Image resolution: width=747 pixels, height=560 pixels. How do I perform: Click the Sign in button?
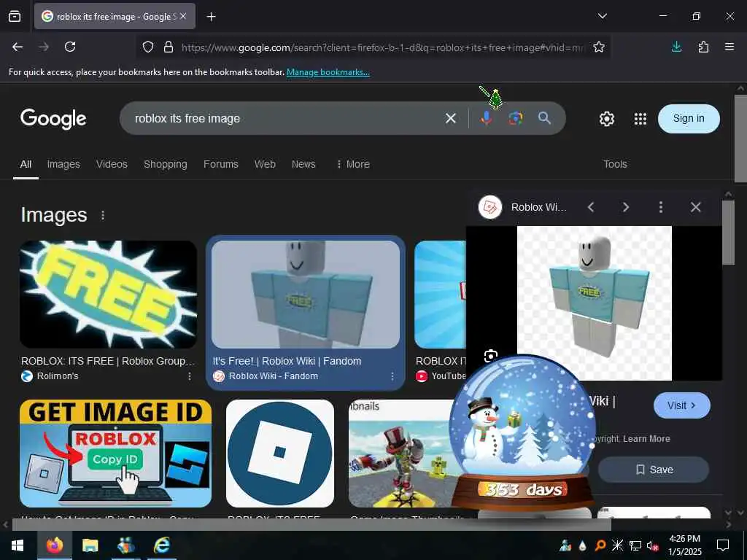tap(689, 118)
